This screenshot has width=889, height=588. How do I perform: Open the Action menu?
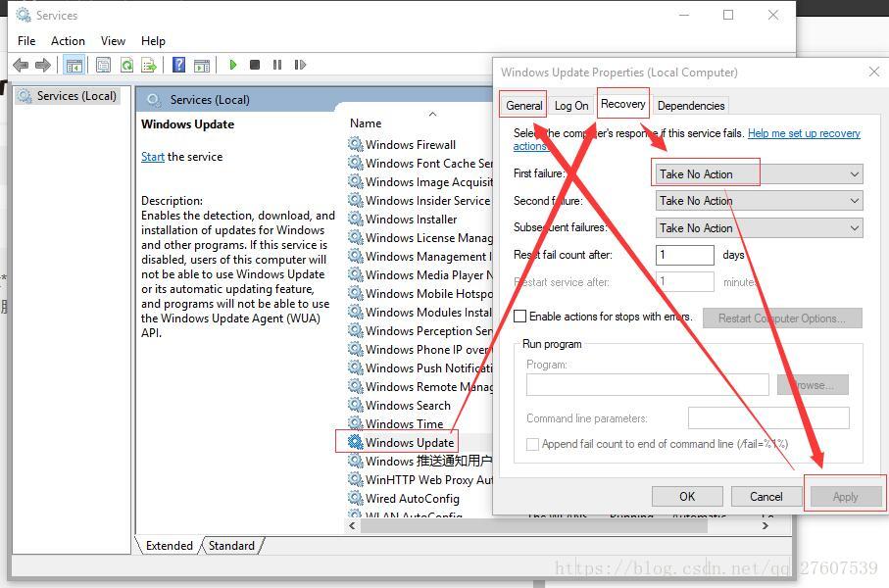(68, 41)
